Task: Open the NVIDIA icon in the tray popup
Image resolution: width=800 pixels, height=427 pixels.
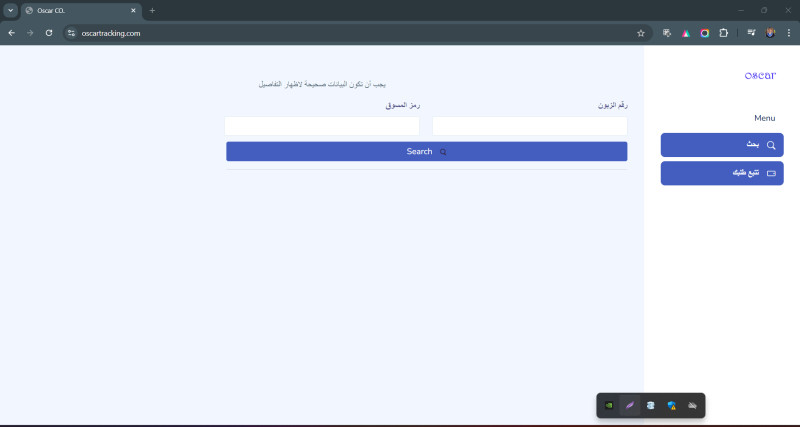Action: [x=610, y=405]
